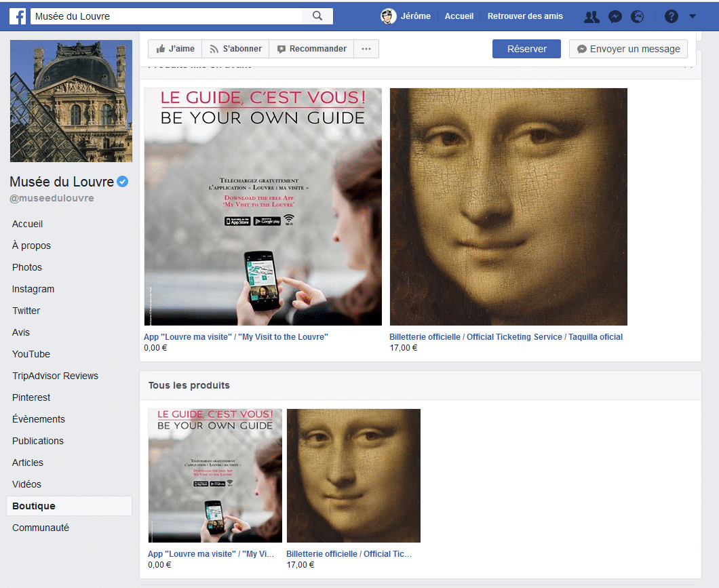Open the À propos section
The width and height of the screenshot is (719, 588).
[31, 246]
